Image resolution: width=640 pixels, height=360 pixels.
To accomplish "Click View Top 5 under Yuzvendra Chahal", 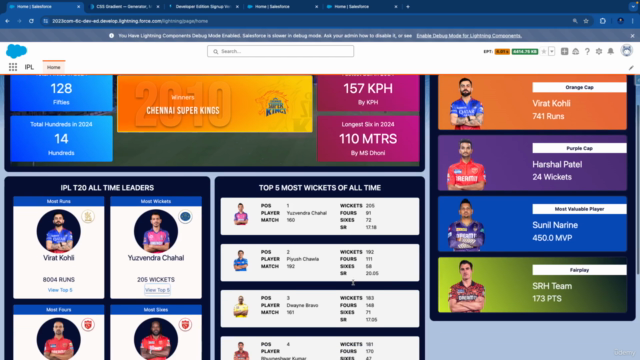I will 157,290.
